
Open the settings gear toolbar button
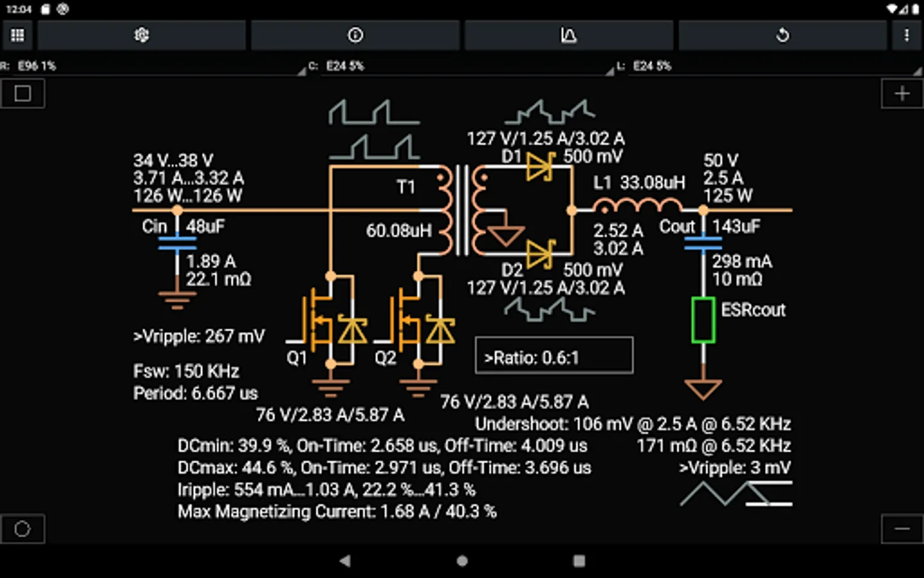142,35
